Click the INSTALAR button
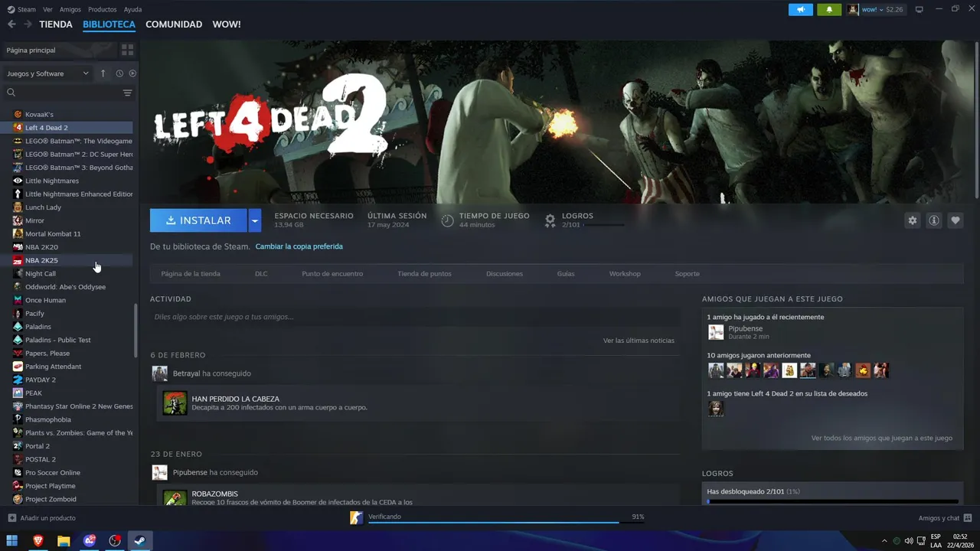Screen dimensions: 980x551 point(198,220)
